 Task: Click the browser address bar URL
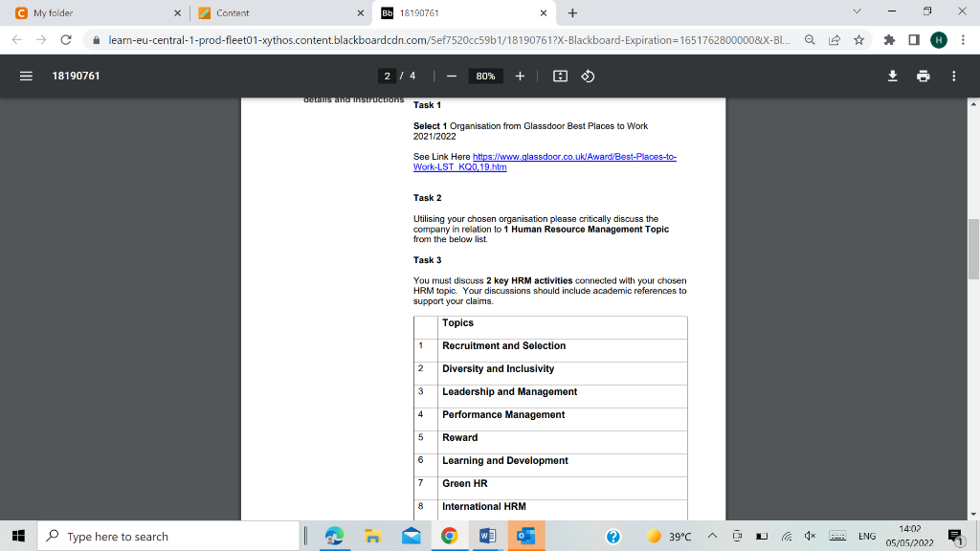tap(449, 40)
